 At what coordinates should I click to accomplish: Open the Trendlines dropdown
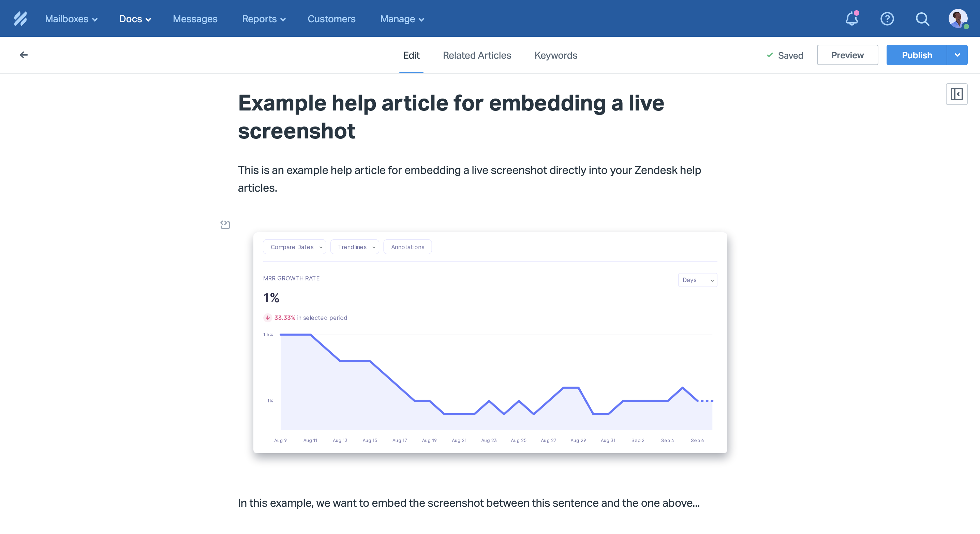point(354,247)
